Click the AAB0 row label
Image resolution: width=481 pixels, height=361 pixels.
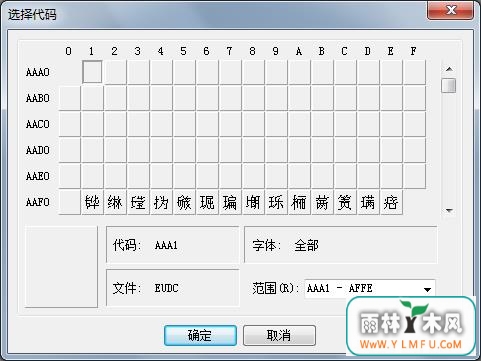point(38,98)
